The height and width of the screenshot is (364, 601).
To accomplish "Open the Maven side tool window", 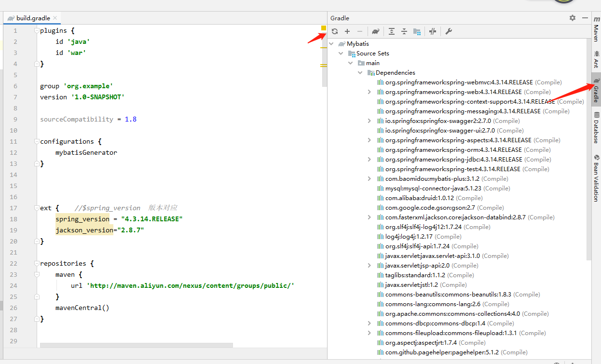I will [597, 29].
